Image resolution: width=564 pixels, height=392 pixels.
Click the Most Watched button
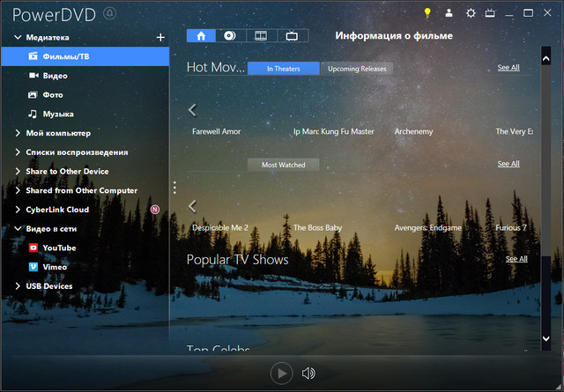point(283,165)
